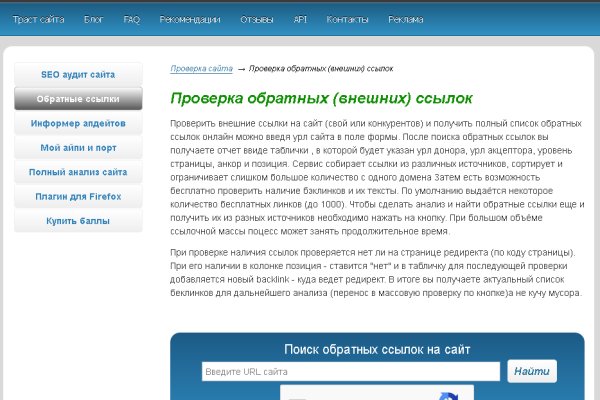Viewport: 600px width, 400px height.
Task: Click the Купить баллы sidebar button
Action: tap(78, 220)
